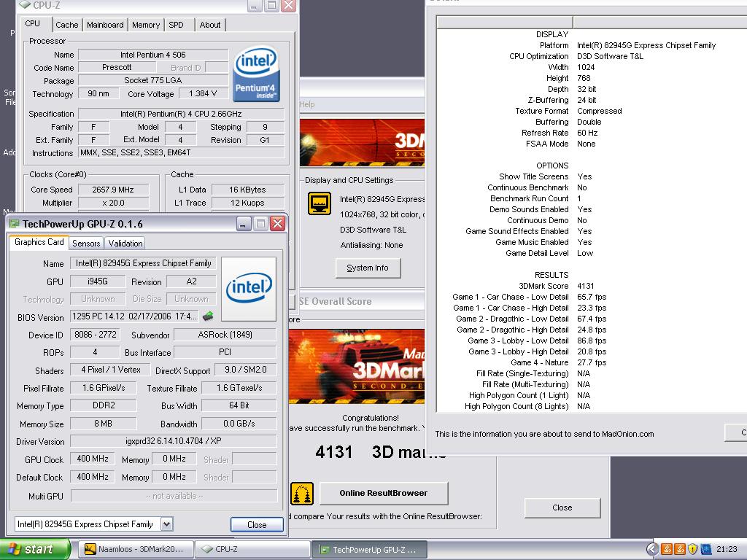Select Graphics Card tab in GPU-Z
The image size is (747, 560).
pyautogui.click(x=39, y=242)
